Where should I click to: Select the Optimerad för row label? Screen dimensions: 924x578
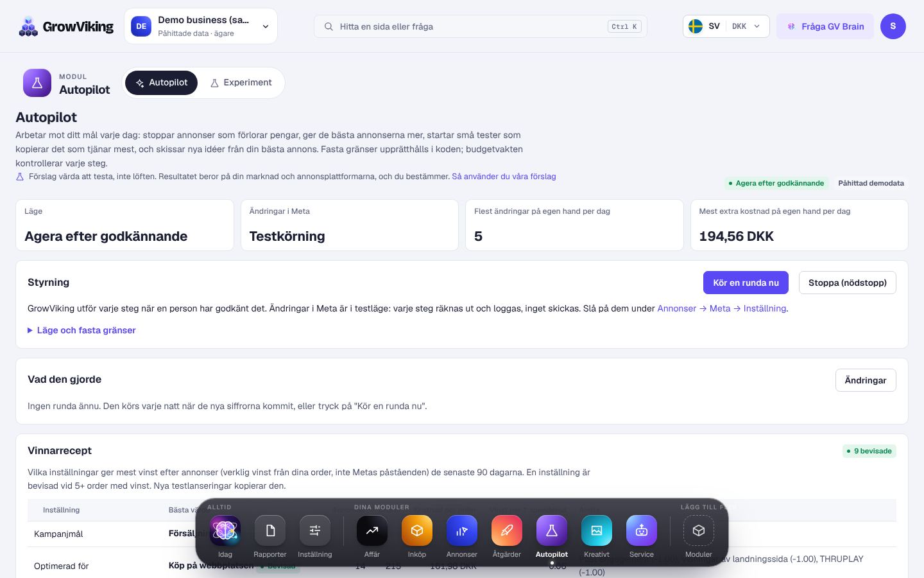(61, 566)
